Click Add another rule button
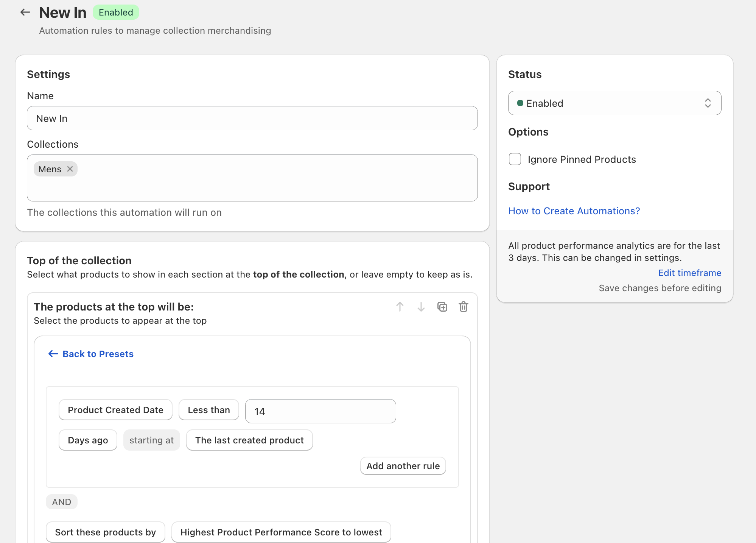 [x=403, y=466]
